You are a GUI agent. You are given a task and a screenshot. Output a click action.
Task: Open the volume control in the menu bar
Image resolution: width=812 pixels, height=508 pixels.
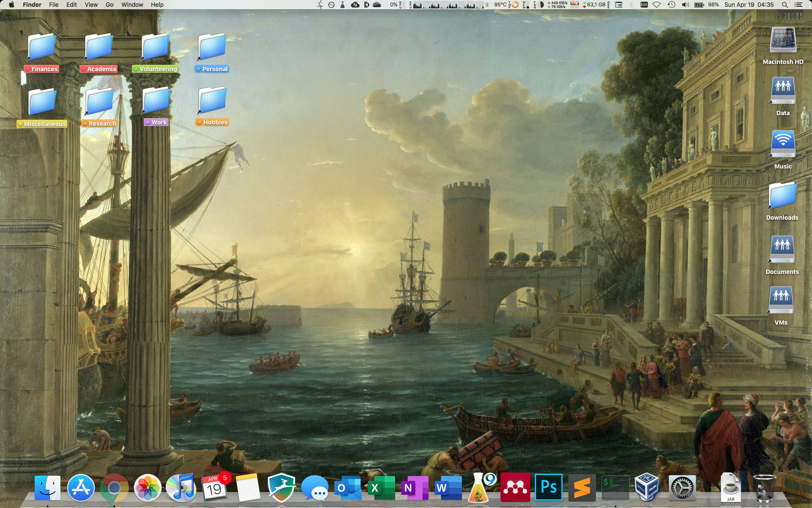point(685,5)
